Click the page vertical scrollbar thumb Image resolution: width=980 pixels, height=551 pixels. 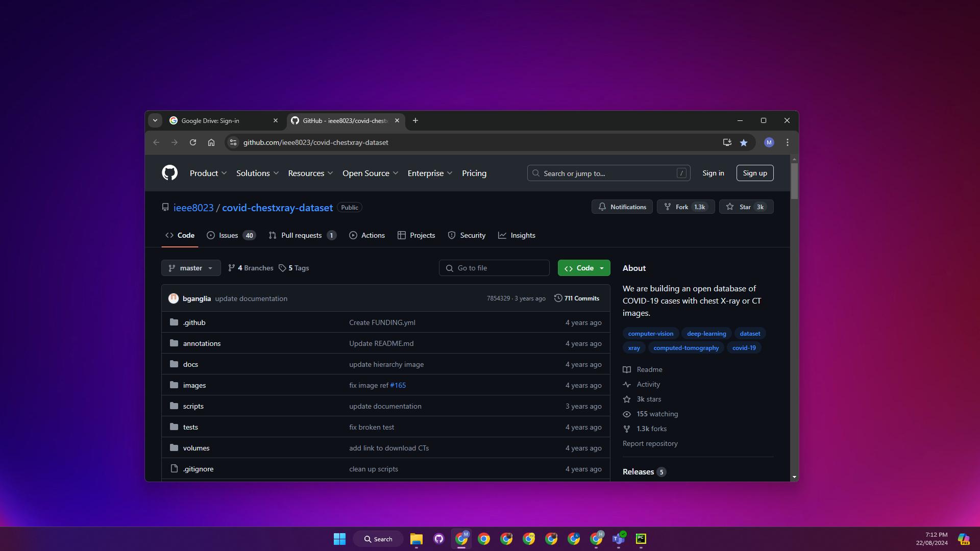pos(794,181)
